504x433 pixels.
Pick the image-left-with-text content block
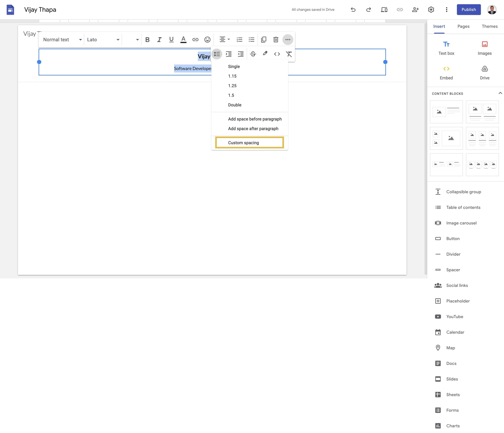coord(446,112)
